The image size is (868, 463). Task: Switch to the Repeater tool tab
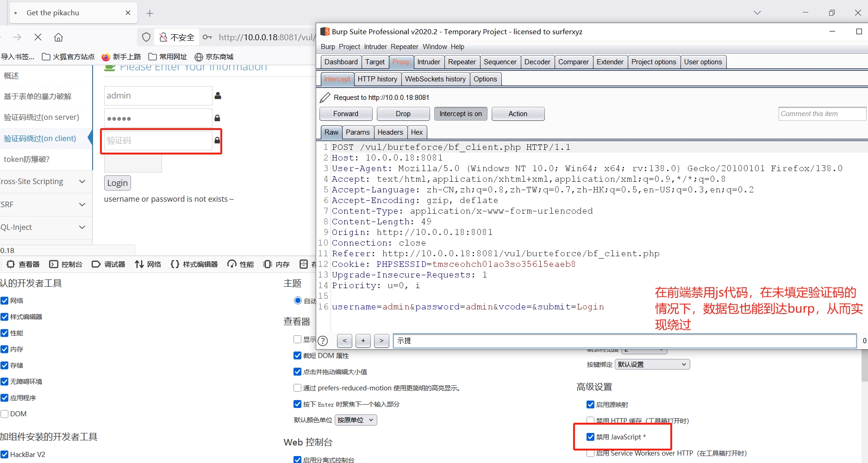(x=462, y=62)
